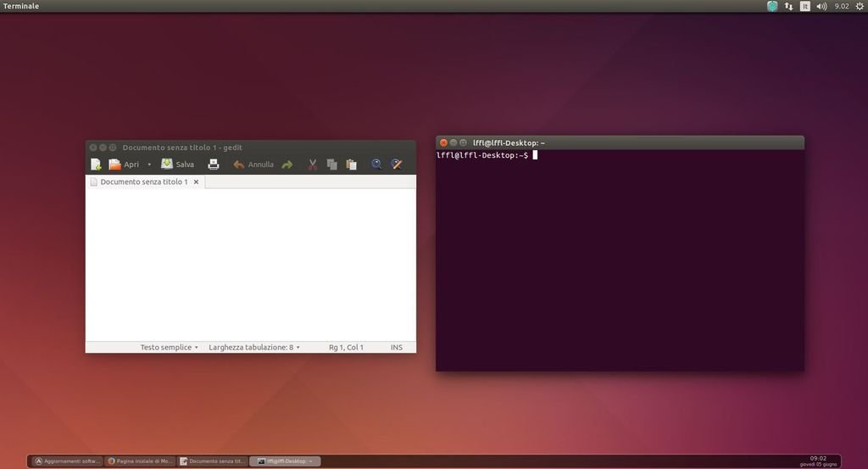This screenshot has height=469, width=868.
Task: Open the Larghezza tabulazione dropdown
Action: [254, 348]
